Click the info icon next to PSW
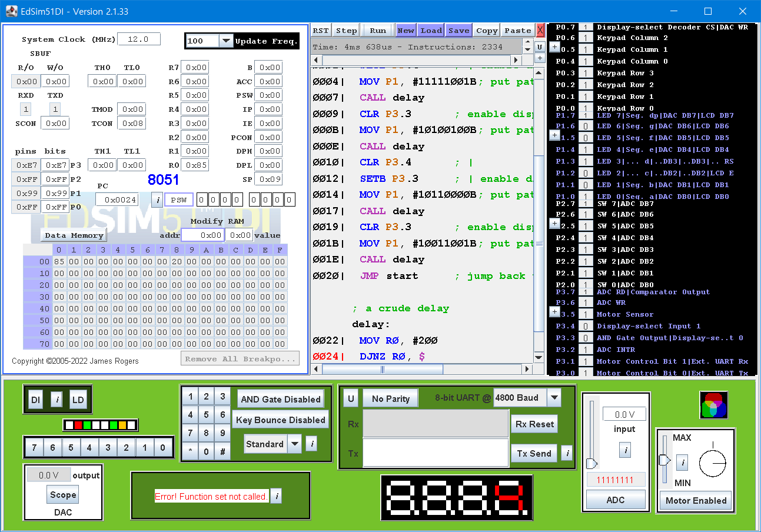 pos(157,199)
